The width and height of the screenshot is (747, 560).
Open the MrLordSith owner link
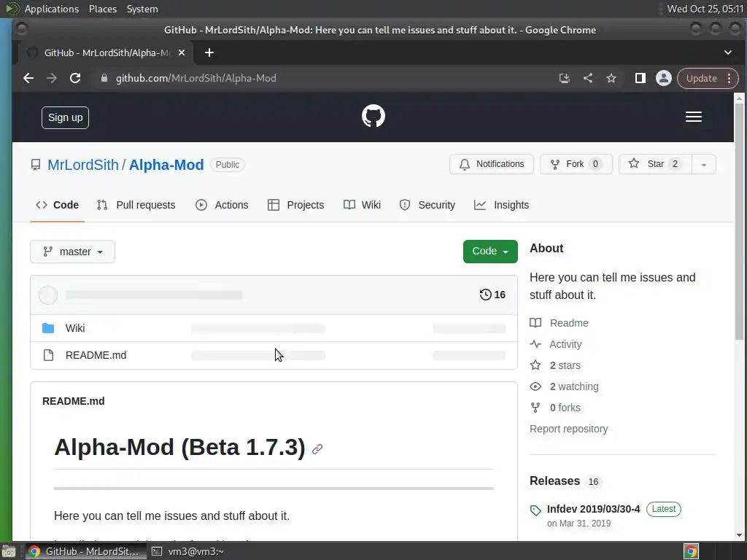click(83, 165)
